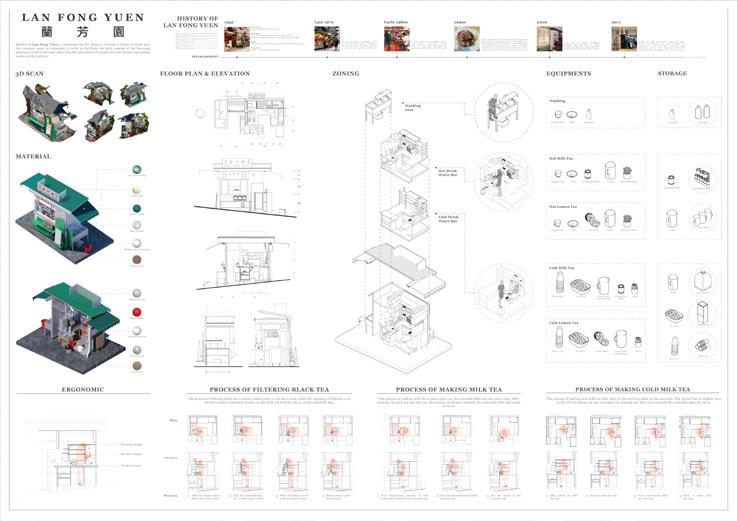
Task: Select 'PROCESS OF FILTERING BLACK TEA' heading
Action: click(269, 390)
